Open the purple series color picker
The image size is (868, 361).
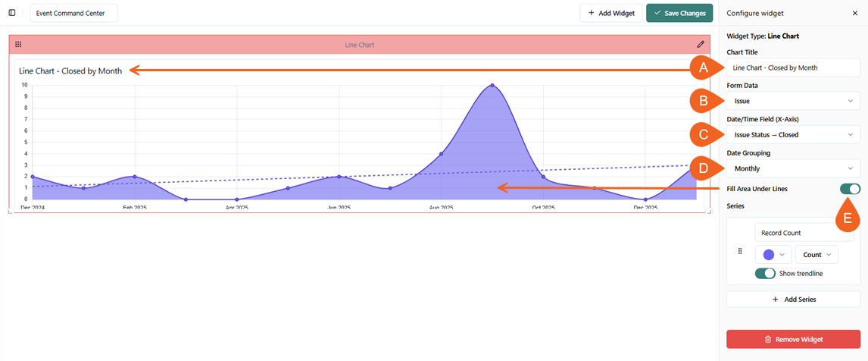773,255
